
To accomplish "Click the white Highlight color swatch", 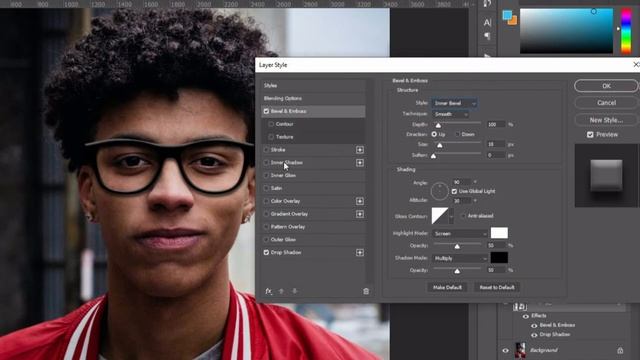I will point(499,233).
